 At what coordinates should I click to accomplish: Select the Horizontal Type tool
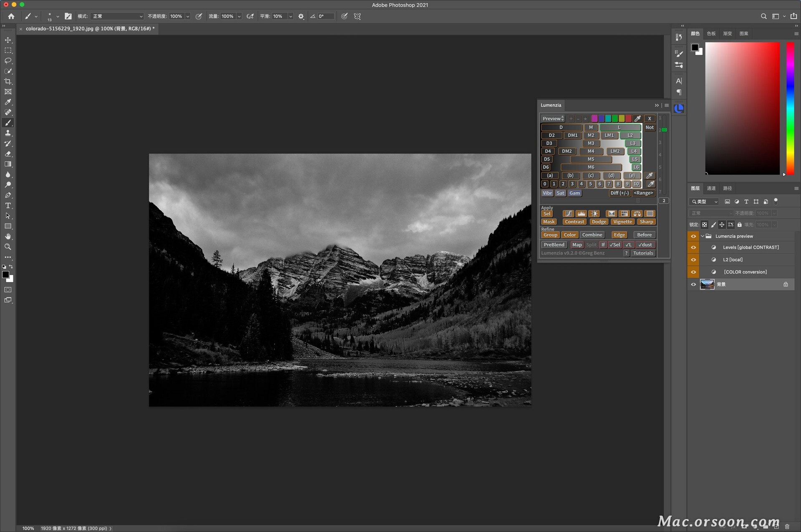point(8,206)
